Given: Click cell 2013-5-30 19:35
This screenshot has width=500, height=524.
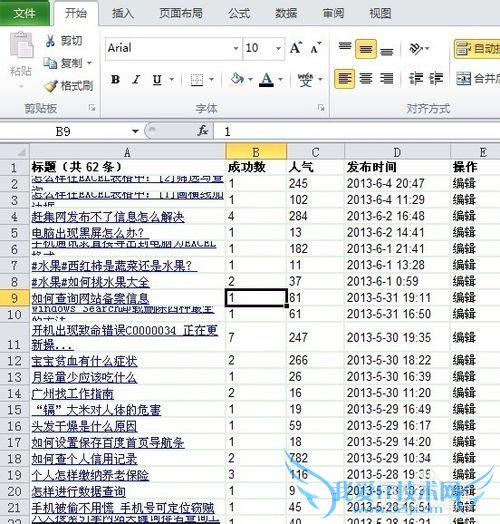Looking at the screenshot, I should [397, 337].
